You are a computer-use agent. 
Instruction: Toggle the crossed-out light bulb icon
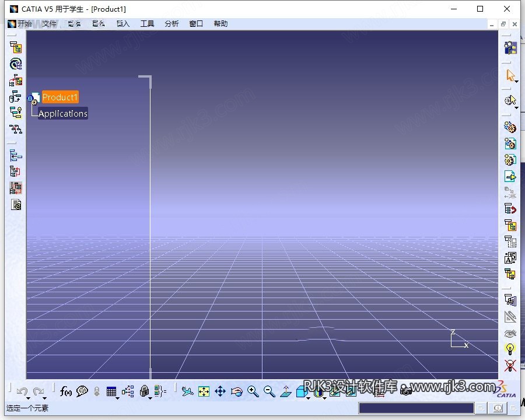pos(510,366)
